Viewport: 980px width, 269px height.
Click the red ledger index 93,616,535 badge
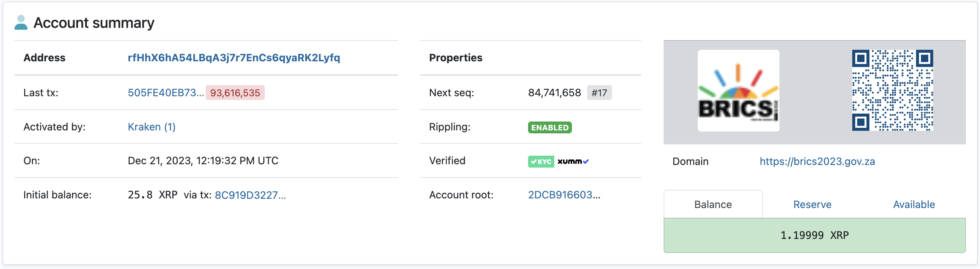tap(235, 93)
